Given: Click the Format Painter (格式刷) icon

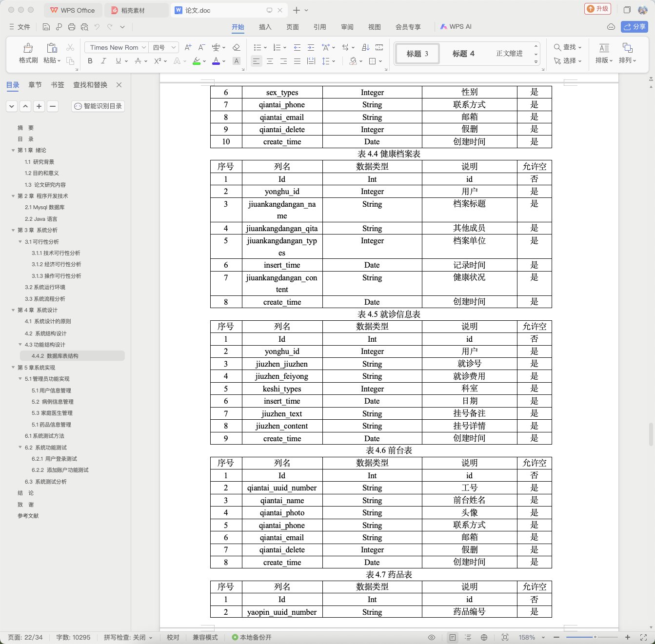Looking at the screenshot, I should (x=28, y=53).
